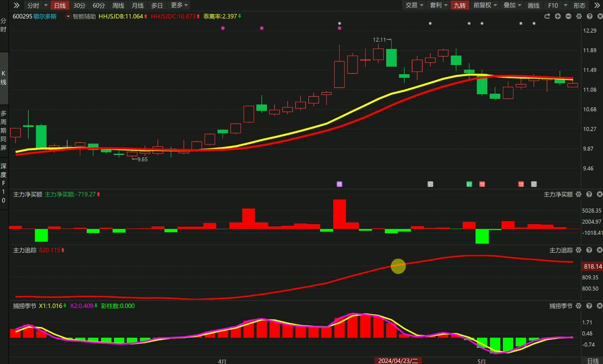Open left sidebar 分时 vertical tab

[x=4, y=25]
